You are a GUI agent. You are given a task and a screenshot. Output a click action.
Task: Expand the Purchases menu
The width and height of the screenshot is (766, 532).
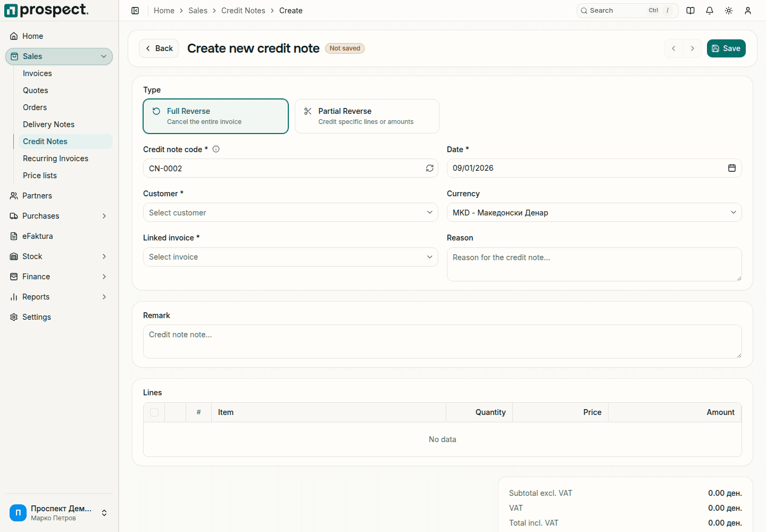point(59,216)
